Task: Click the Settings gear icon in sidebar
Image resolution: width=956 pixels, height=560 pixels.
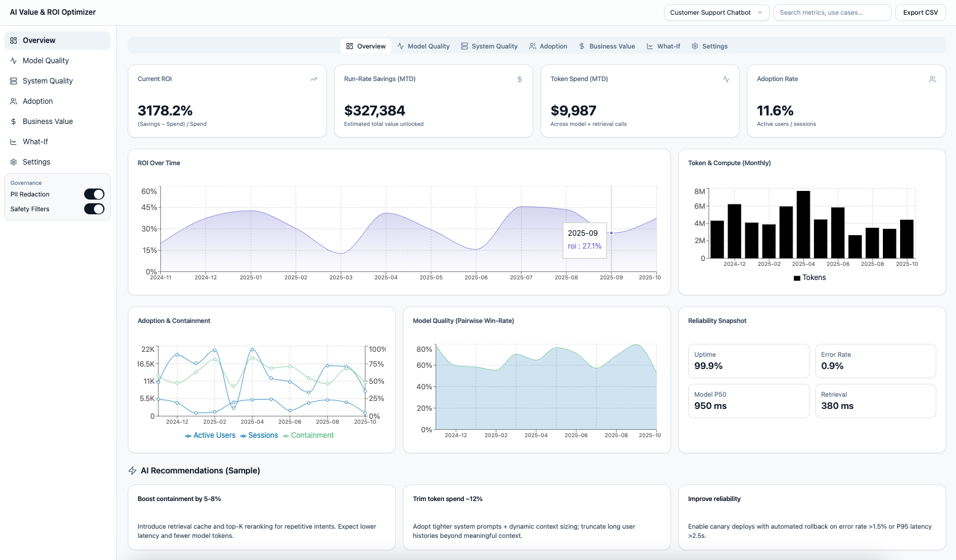Action: pos(13,161)
